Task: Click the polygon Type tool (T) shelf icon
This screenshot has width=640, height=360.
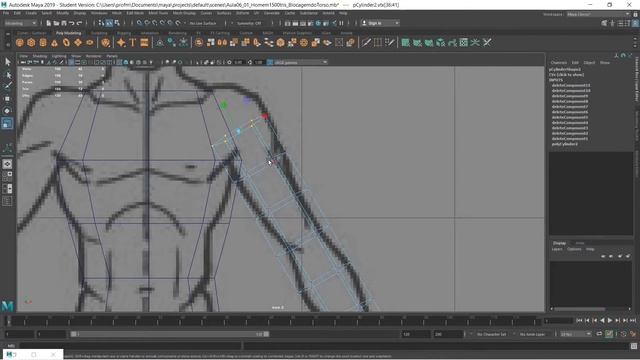Action: tap(133, 42)
